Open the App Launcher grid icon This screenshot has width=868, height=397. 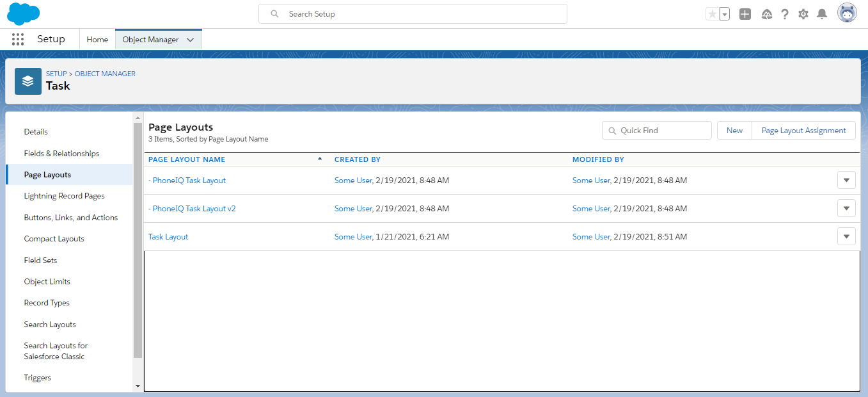(18, 39)
